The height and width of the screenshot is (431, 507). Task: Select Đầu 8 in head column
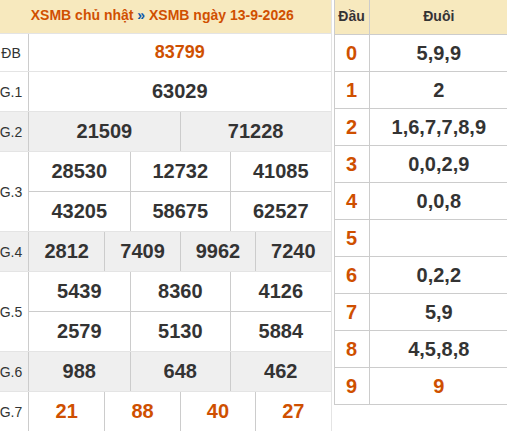coord(351,349)
